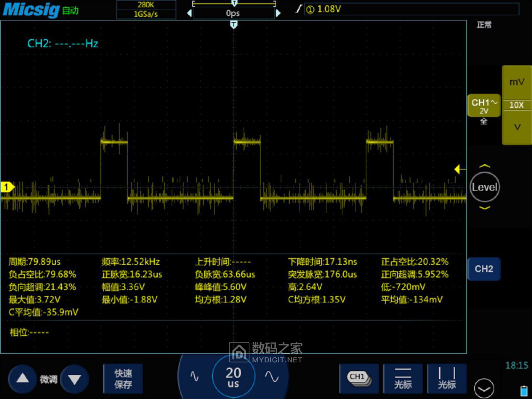
Task: Shift horizontal position right with arrow
Action: [x=278, y=13]
